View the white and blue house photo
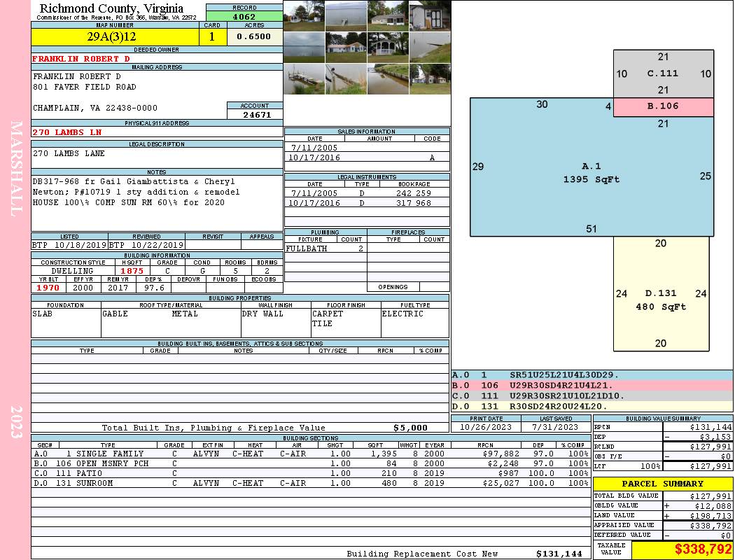735x560 pixels. click(345, 47)
